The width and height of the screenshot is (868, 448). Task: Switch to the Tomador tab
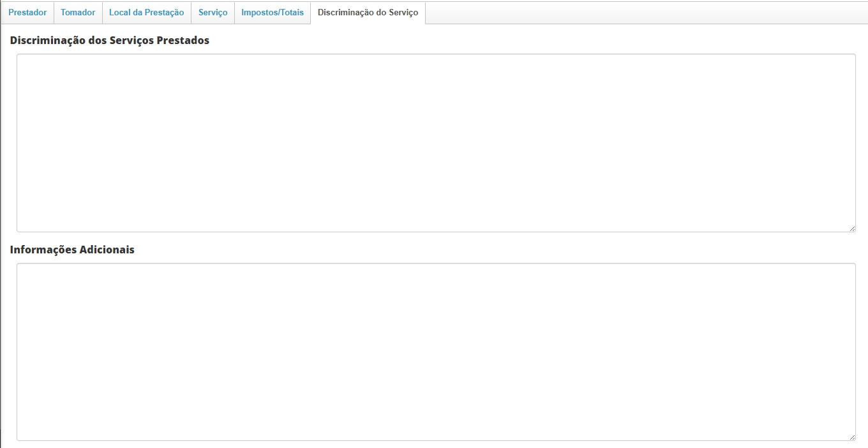coord(78,13)
